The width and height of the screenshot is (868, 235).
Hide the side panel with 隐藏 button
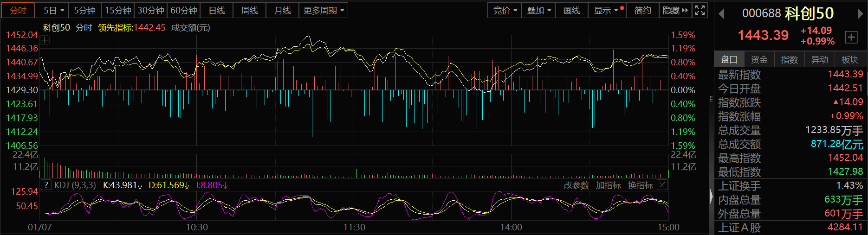[x=675, y=10]
